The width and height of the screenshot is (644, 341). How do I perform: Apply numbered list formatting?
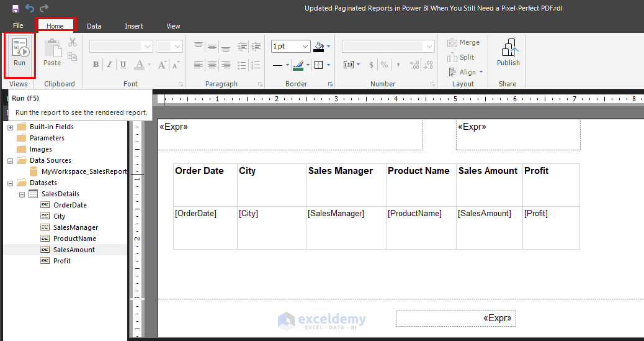[x=256, y=65]
